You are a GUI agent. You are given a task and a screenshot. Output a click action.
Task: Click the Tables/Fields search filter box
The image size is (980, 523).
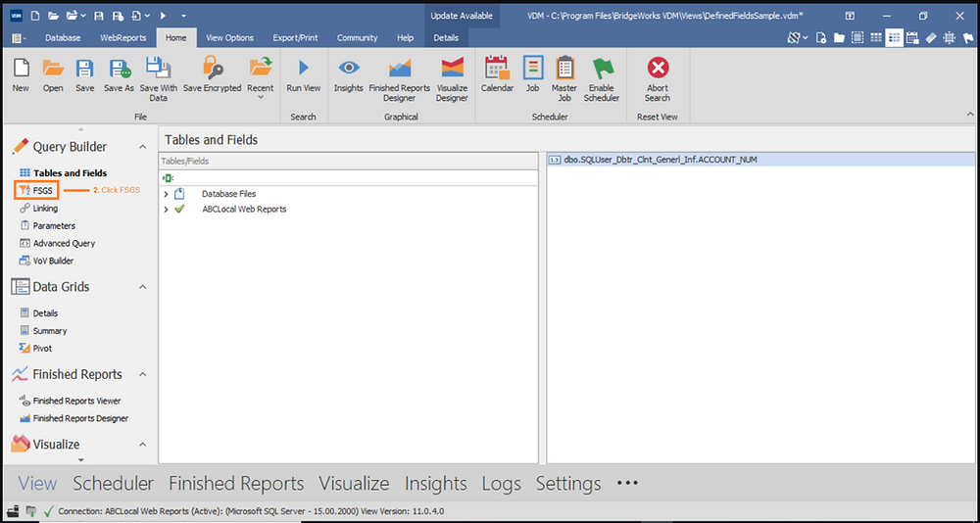click(x=348, y=178)
